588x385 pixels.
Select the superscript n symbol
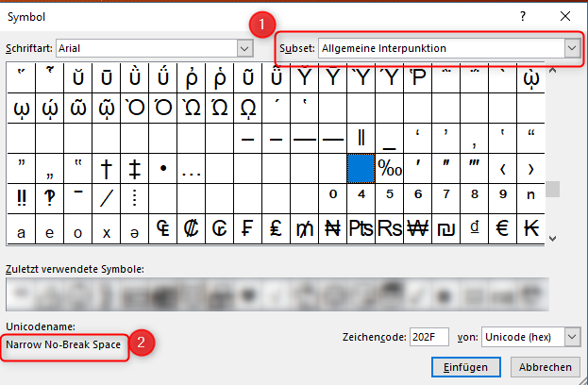531,199
